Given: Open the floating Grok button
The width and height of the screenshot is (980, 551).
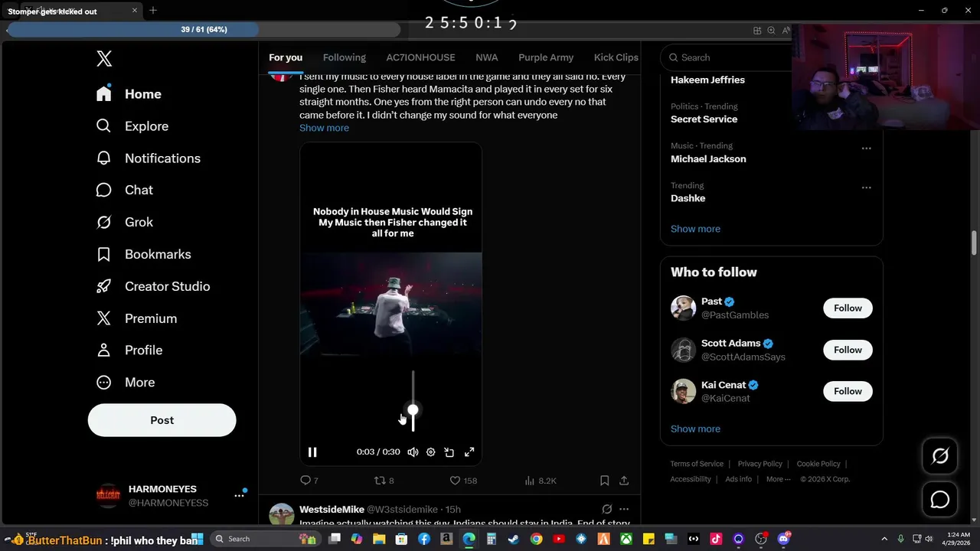Looking at the screenshot, I should (x=939, y=457).
